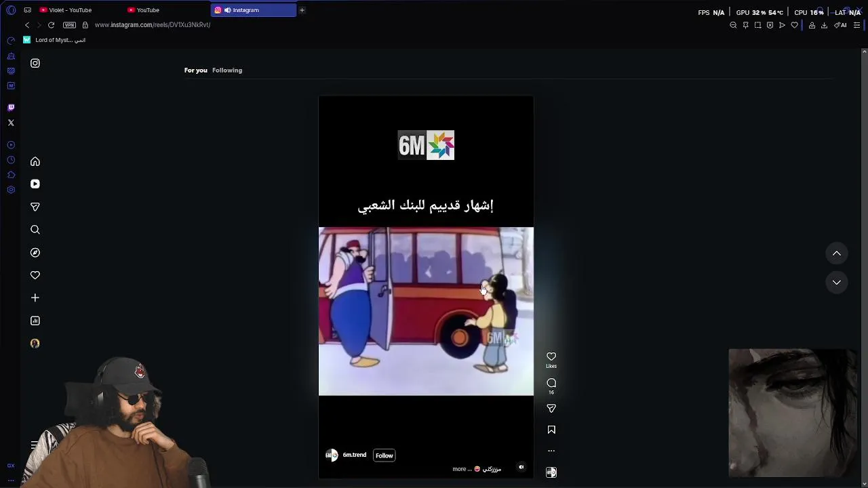The width and height of the screenshot is (868, 488).
Task: Open the M icon in Opera sidebar
Action: (x=11, y=86)
